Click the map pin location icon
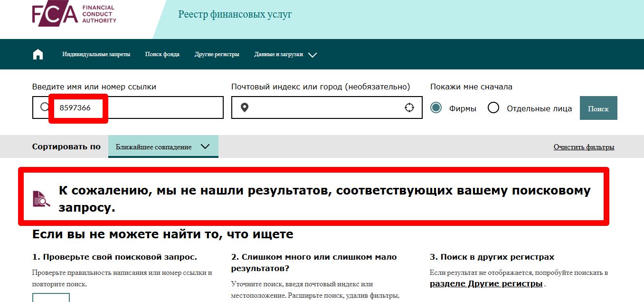This screenshot has width=644, height=302. [x=245, y=108]
